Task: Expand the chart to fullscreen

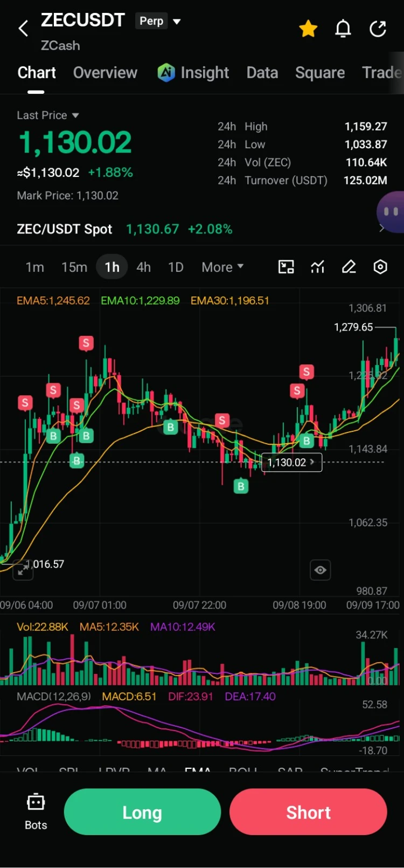Action: [x=23, y=570]
